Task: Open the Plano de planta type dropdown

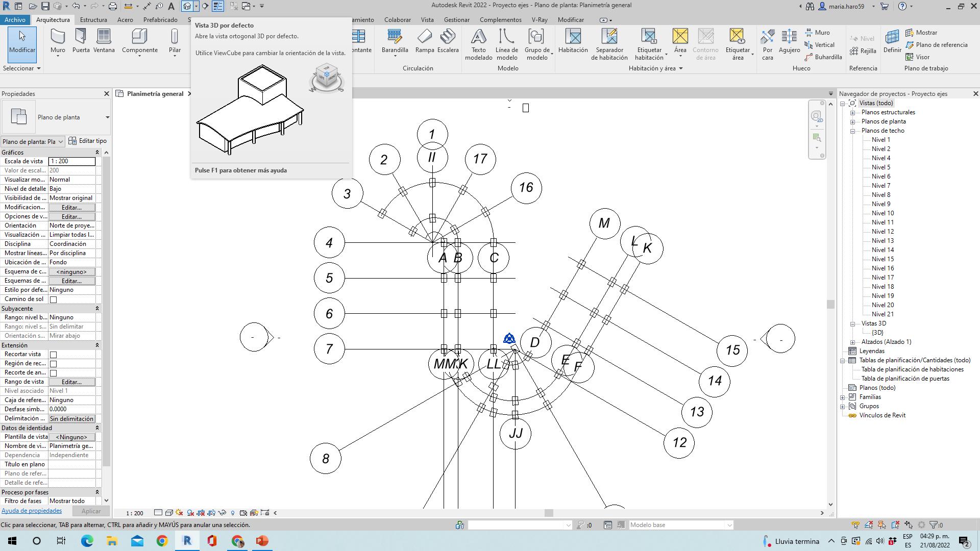Action: [x=107, y=117]
